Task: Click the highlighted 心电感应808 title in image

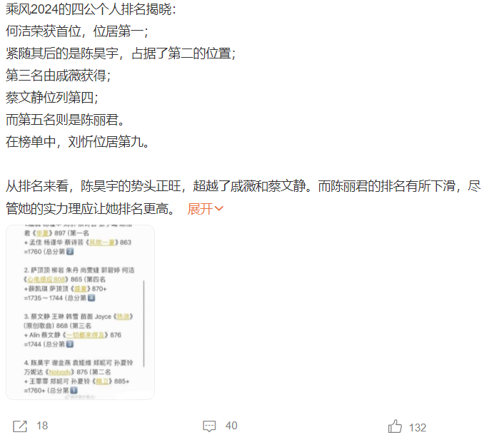Action: pyautogui.click(x=46, y=280)
